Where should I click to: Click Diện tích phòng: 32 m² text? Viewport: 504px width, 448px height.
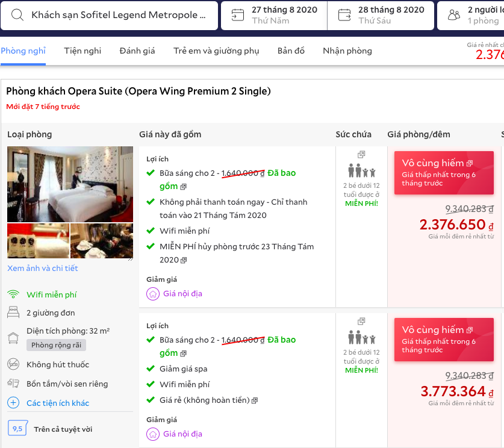click(x=68, y=331)
